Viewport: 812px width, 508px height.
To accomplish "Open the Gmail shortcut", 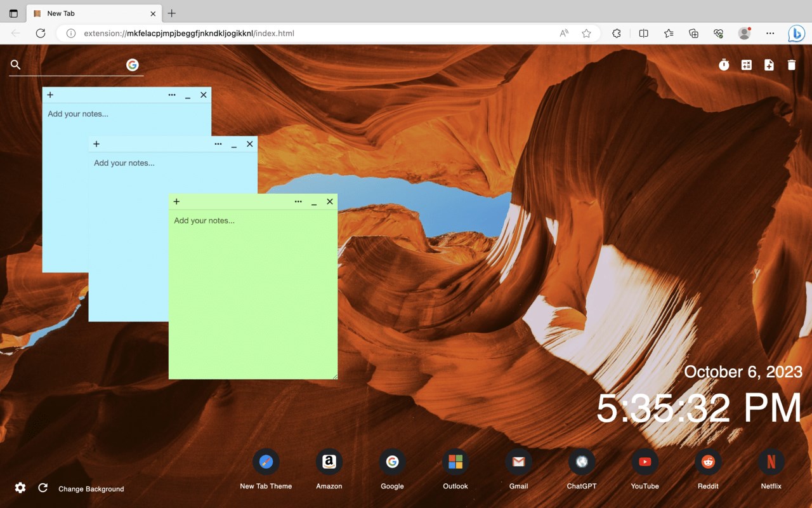I will 518,469.
